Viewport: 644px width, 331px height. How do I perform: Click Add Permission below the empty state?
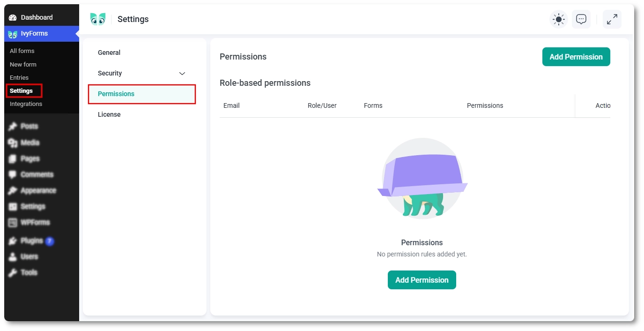coord(422,280)
